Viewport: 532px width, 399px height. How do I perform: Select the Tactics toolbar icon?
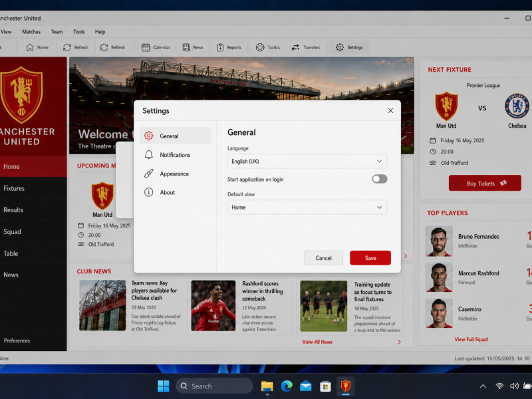260,47
